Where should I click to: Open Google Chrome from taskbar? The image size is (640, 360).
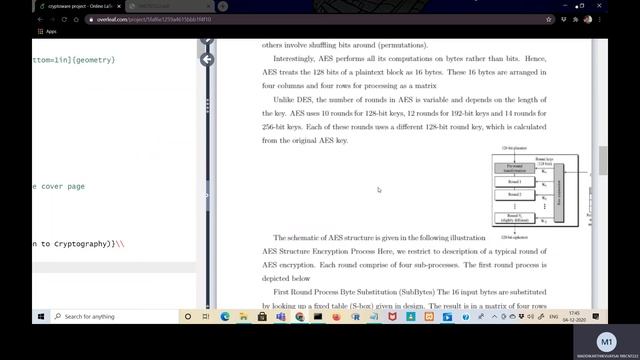pos(300,316)
